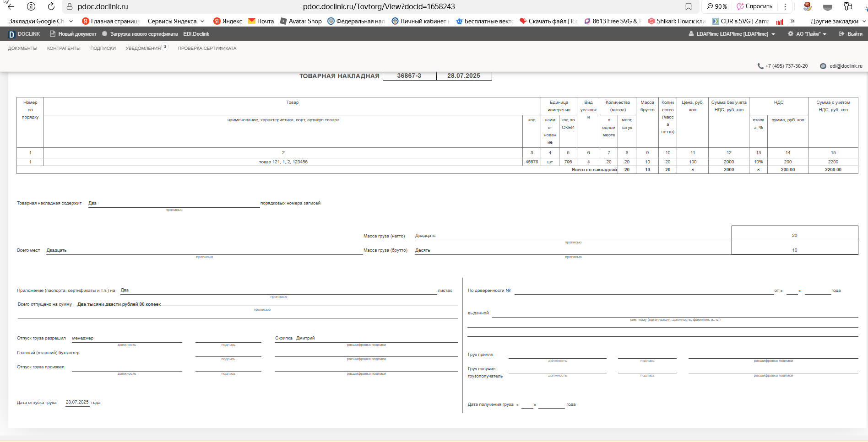Click the Спросить assistant button
This screenshot has height=442, width=868.
pyautogui.click(x=754, y=6)
